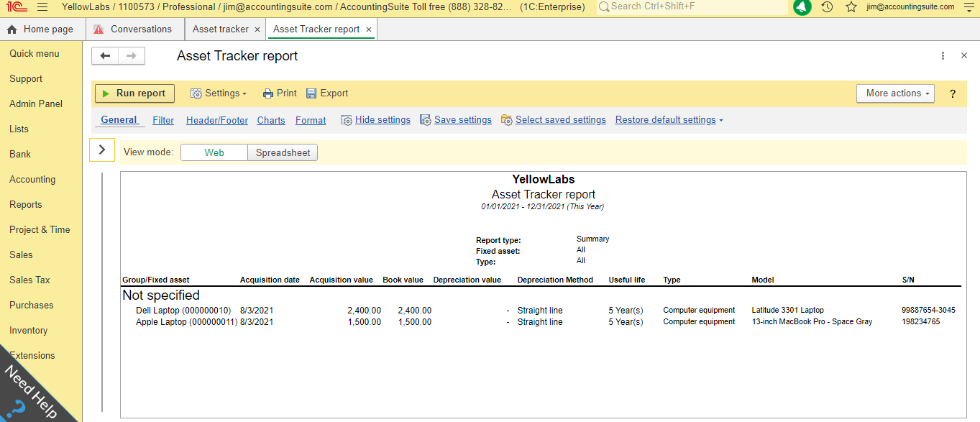Image resolution: width=980 pixels, height=422 pixels.
Task: Switch view mode to Web
Action: 214,152
